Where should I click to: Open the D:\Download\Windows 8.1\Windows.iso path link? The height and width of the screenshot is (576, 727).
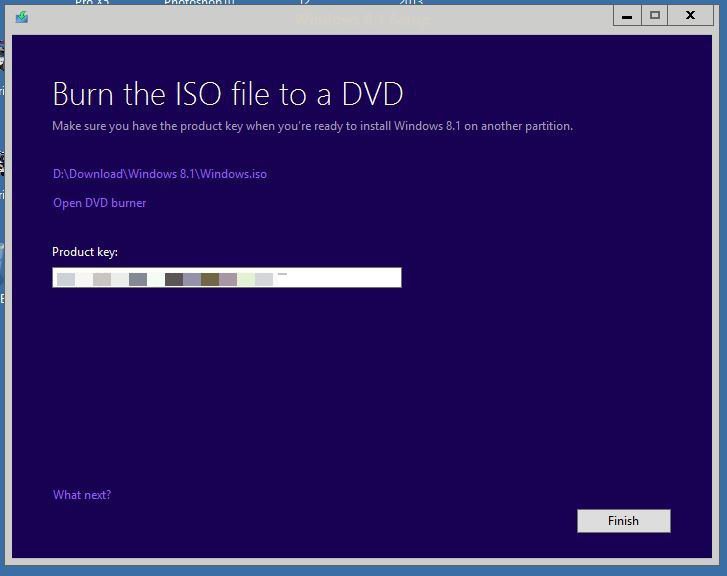160,174
